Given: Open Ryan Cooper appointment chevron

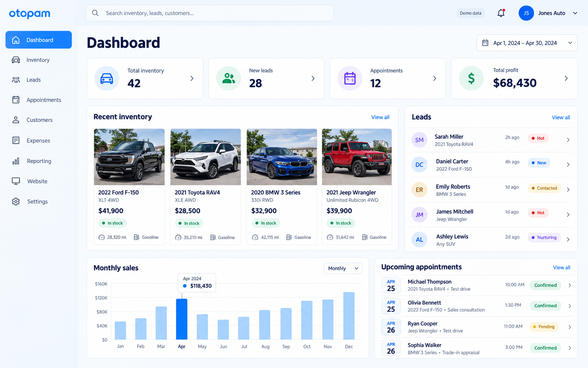Looking at the screenshot, I should tap(570, 327).
